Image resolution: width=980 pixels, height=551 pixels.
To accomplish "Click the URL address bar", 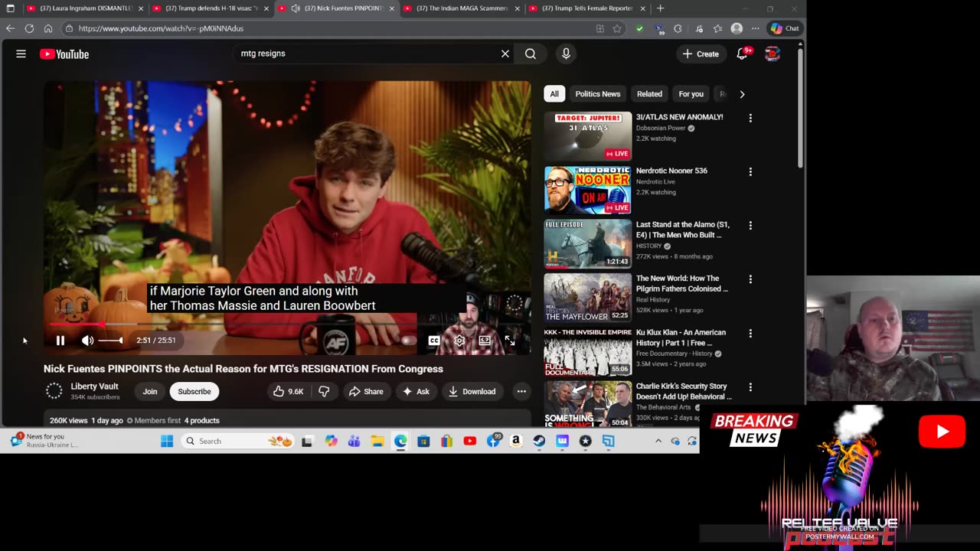I will (329, 28).
